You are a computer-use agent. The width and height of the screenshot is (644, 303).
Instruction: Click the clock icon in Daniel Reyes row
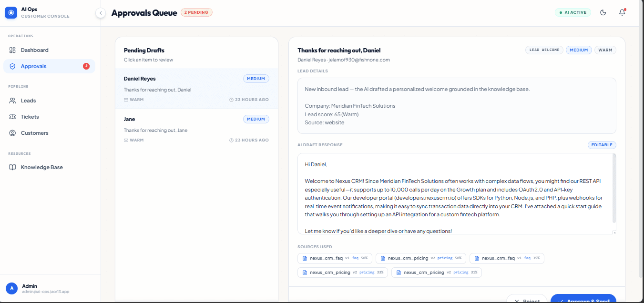tap(231, 100)
